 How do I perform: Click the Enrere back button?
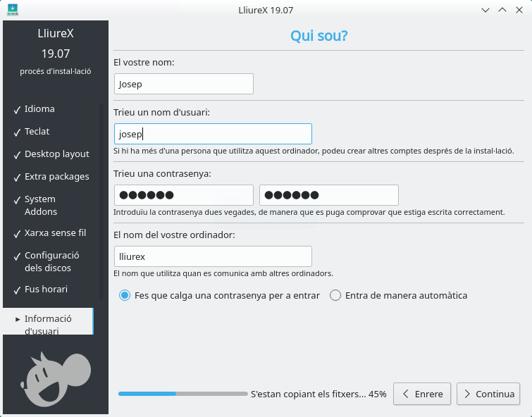[x=422, y=394]
